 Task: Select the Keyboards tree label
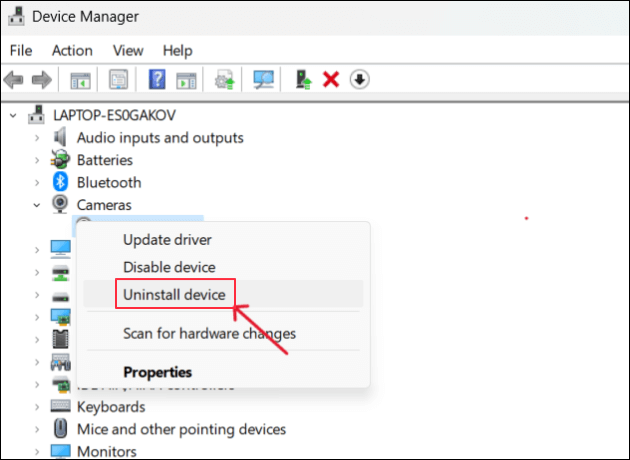(x=111, y=407)
